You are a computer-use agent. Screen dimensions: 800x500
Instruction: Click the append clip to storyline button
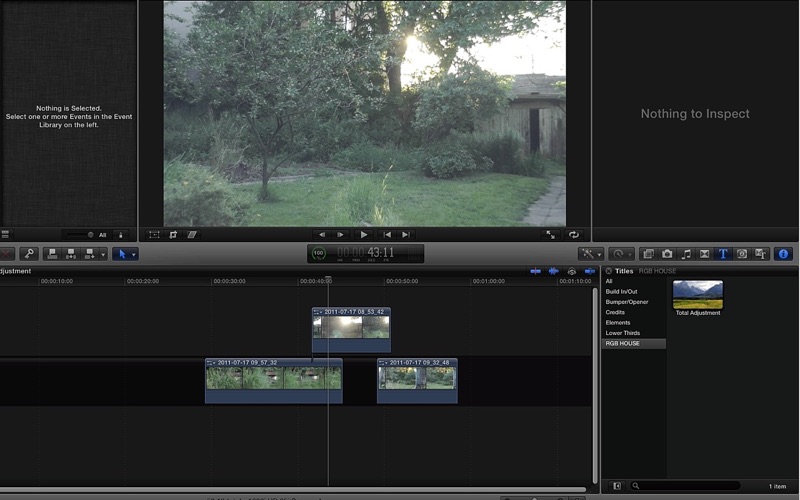[90, 254]
